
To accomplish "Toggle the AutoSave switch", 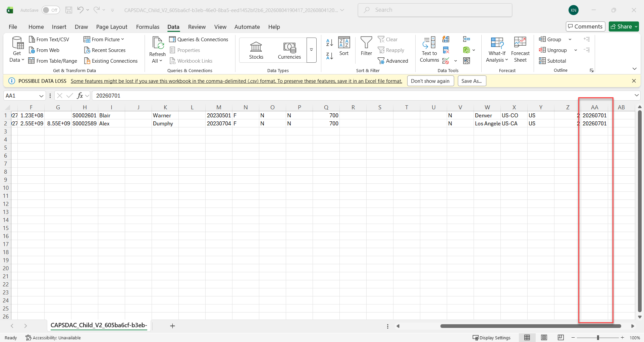I will click(x=51, y=10).
